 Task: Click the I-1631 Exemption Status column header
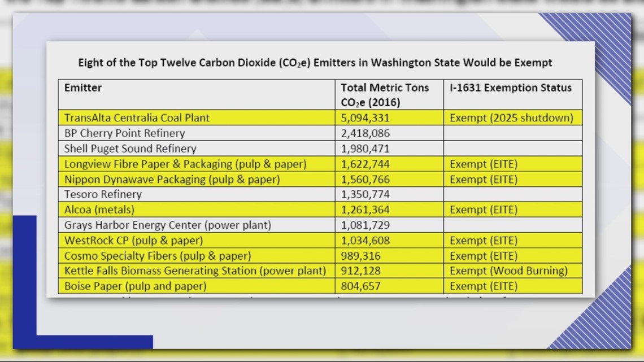(x=511, y=88)
